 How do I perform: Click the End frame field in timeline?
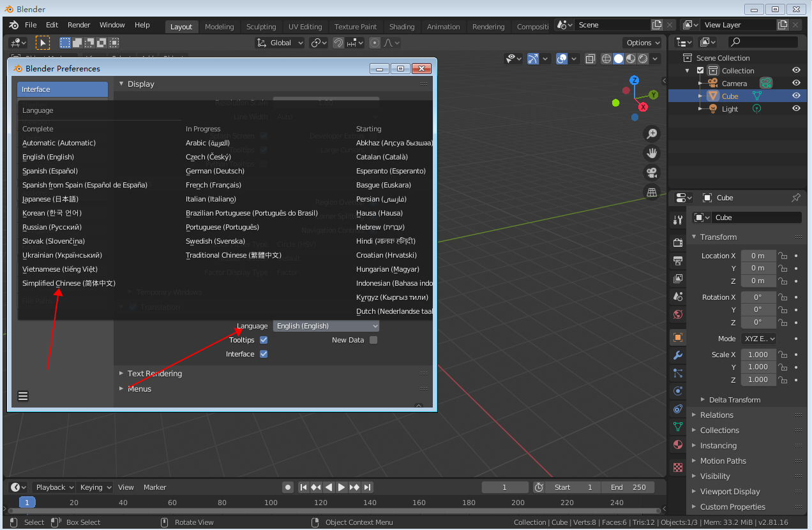click(628, 487)
